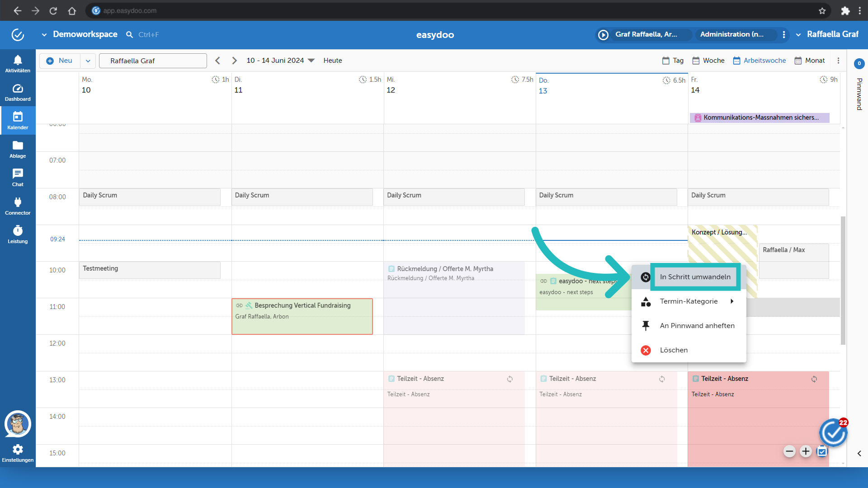
Task: Open the Chat module
Action: click(x=18, y=178)
